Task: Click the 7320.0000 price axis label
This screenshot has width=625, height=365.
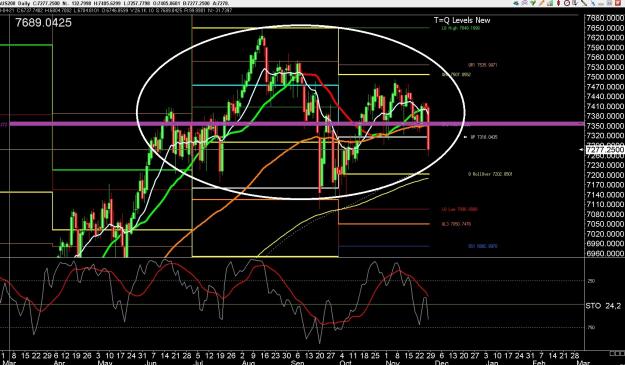Action: (605, 136)
